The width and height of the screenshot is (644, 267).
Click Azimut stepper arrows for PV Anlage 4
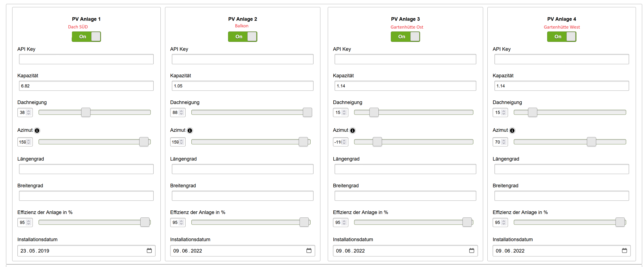click(x=504, y=142)
